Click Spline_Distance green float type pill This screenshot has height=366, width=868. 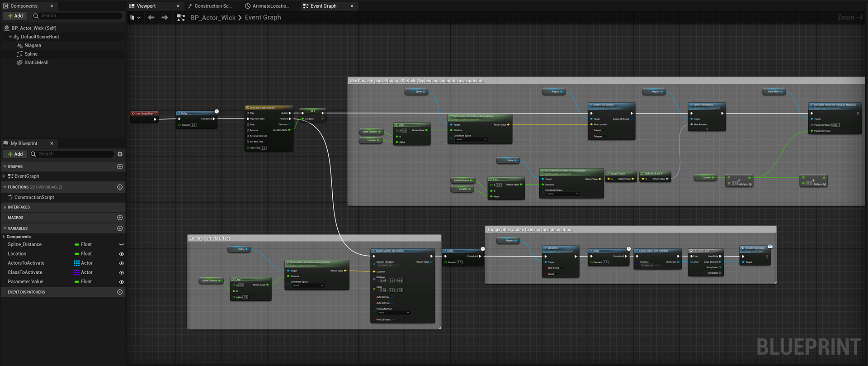pos(77,244)
